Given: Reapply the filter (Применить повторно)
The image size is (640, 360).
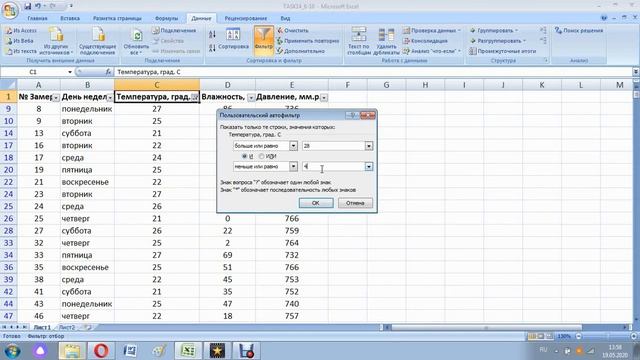Looking at the screenshot, I should coord(308,41).
